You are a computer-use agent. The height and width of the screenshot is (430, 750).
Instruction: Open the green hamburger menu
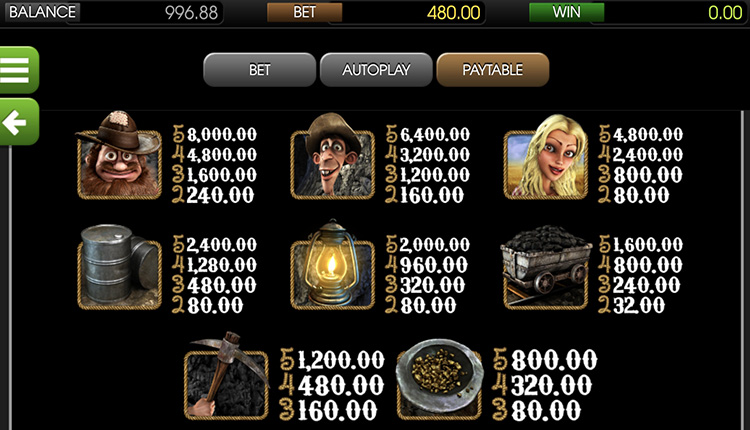(x=18, y=70)
